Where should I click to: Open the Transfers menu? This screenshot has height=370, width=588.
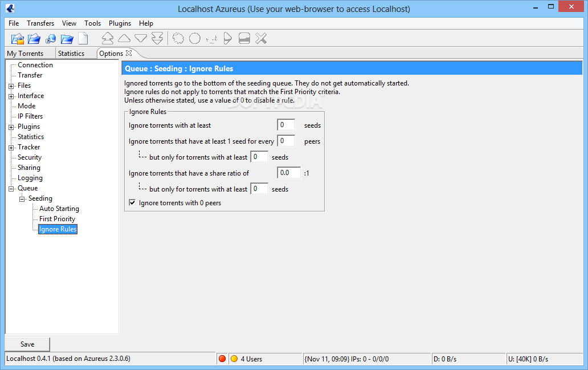(x=40, y=23)
